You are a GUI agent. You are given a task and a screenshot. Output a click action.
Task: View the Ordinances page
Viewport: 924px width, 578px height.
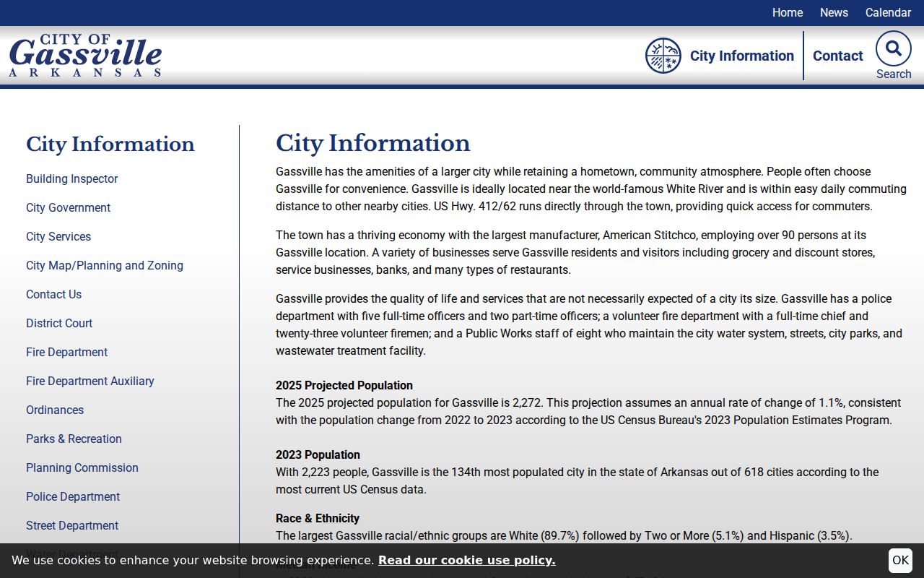55,410
